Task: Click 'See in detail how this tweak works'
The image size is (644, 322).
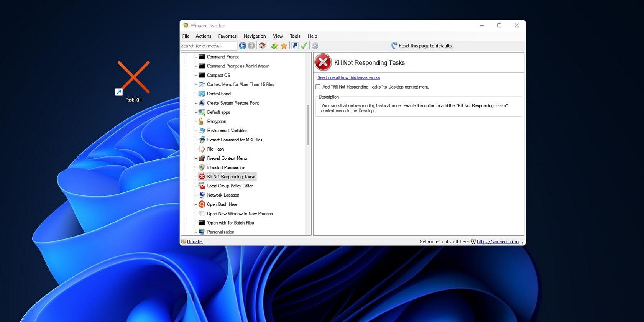Action: coord(348,78)
